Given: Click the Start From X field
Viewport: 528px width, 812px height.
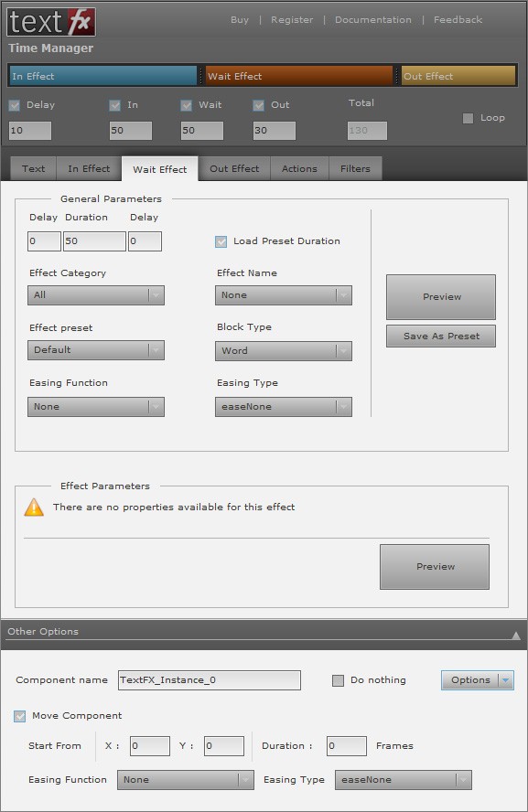Looking at the screenshot, I should (150, 746).
